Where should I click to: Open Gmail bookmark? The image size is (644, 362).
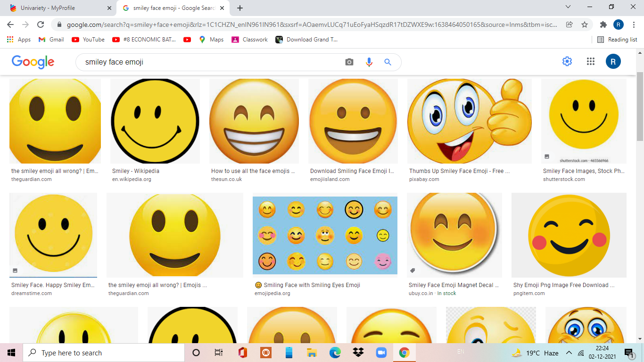point(51,40)
